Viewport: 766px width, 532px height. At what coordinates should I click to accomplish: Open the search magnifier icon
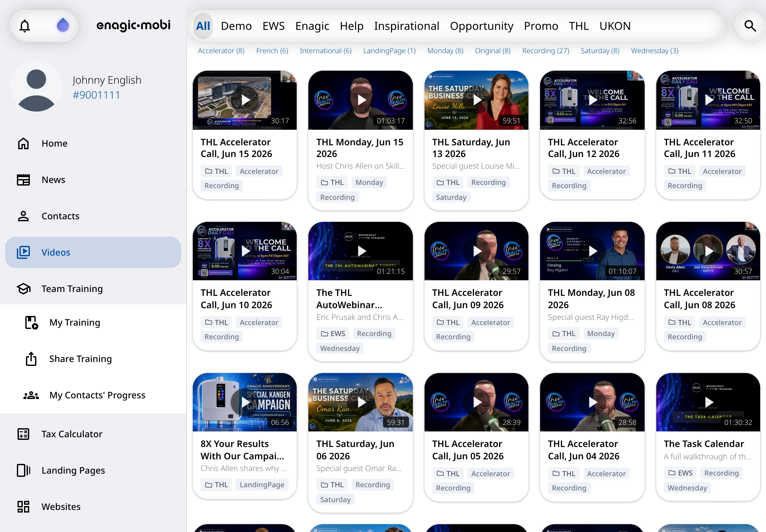750,26
